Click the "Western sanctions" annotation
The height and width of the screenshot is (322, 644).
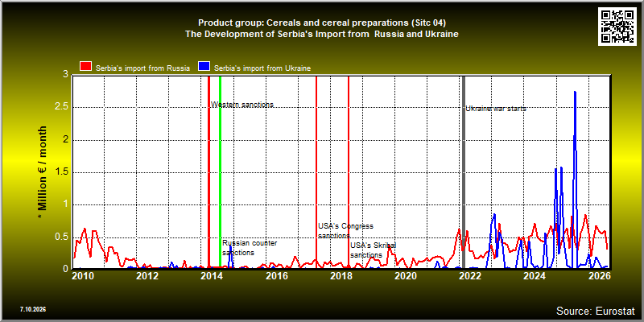tap(242, 105)
